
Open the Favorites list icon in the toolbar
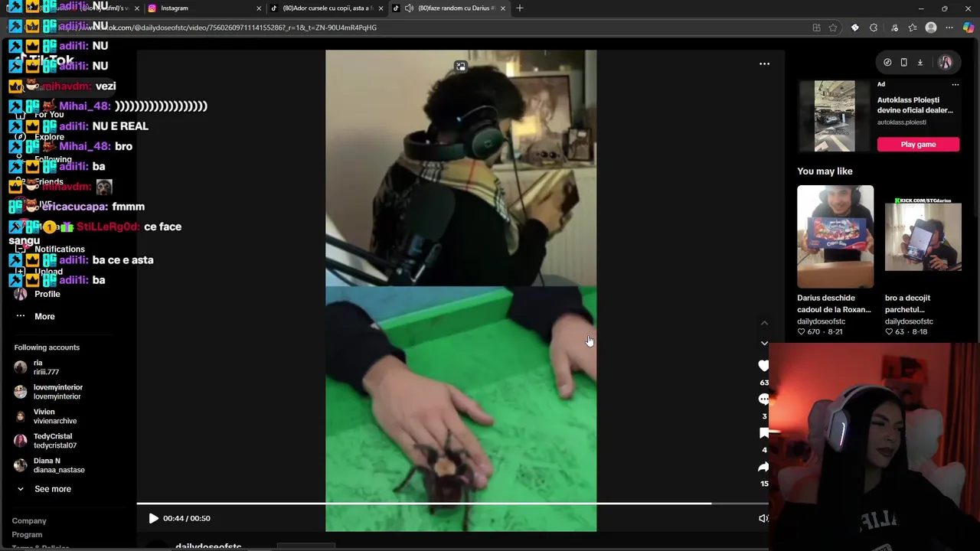(913, 28)
